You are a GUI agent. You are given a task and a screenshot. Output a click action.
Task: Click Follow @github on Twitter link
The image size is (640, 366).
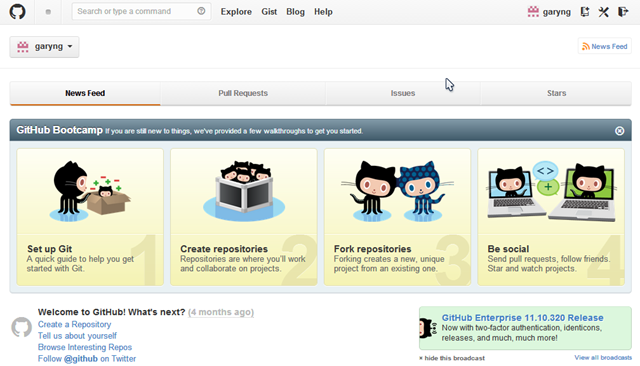tap(87, 359)
